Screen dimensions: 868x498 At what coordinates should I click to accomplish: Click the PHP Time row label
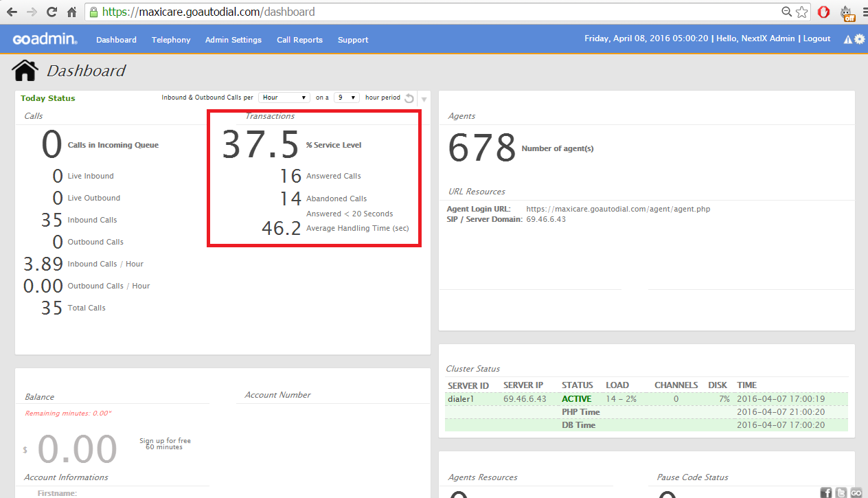pos(581,412)
